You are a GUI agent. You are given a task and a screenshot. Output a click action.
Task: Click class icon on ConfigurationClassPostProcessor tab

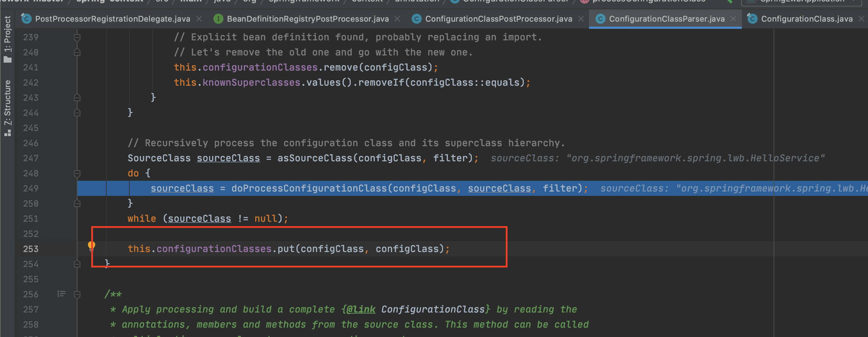click(416, 19)
